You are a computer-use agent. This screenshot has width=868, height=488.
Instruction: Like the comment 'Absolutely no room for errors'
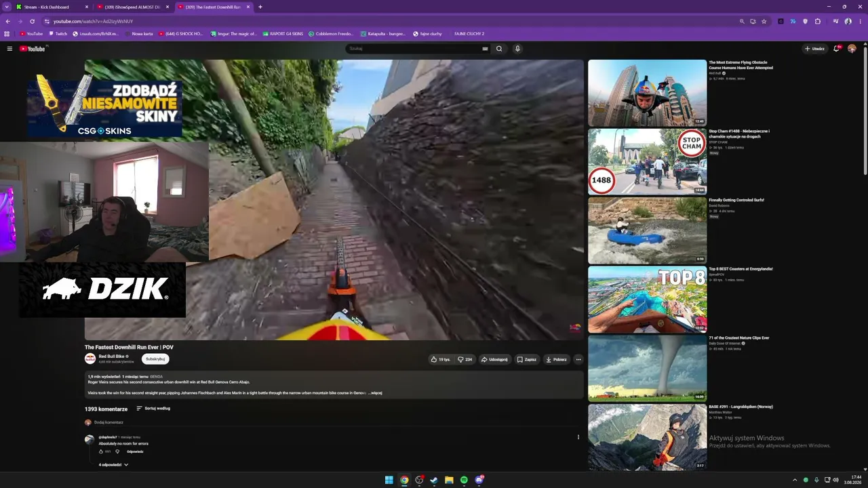101,451
